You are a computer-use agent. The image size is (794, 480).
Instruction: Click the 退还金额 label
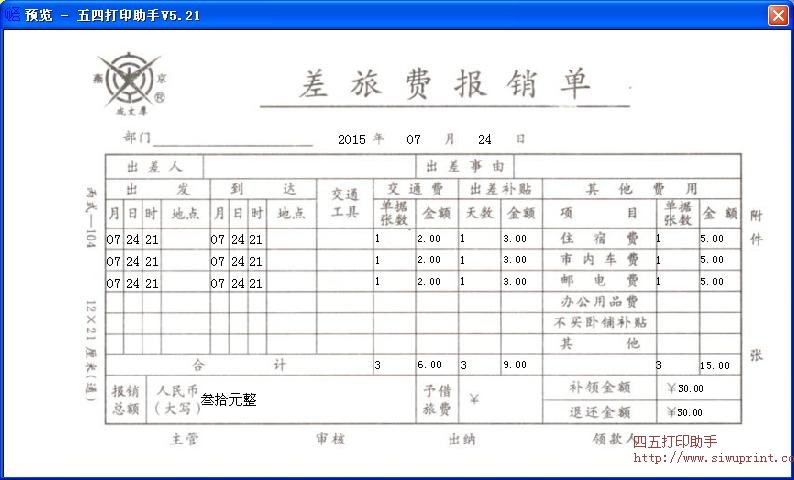(600, 412)
